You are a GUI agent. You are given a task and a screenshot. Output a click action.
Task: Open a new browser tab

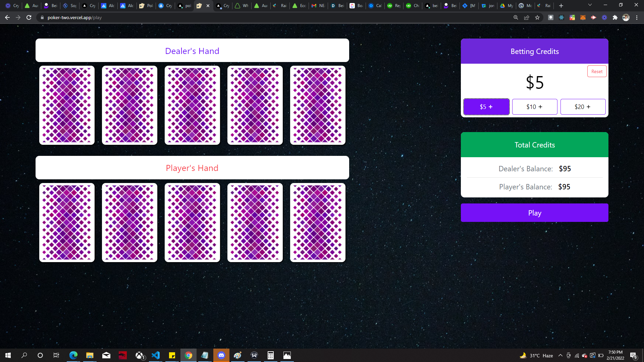coord(561,6)
